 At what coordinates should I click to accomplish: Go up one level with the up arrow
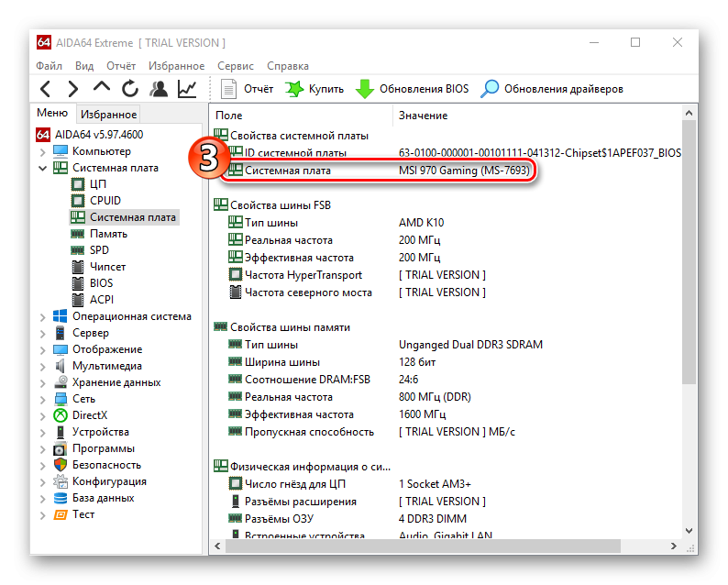[102, 87]
